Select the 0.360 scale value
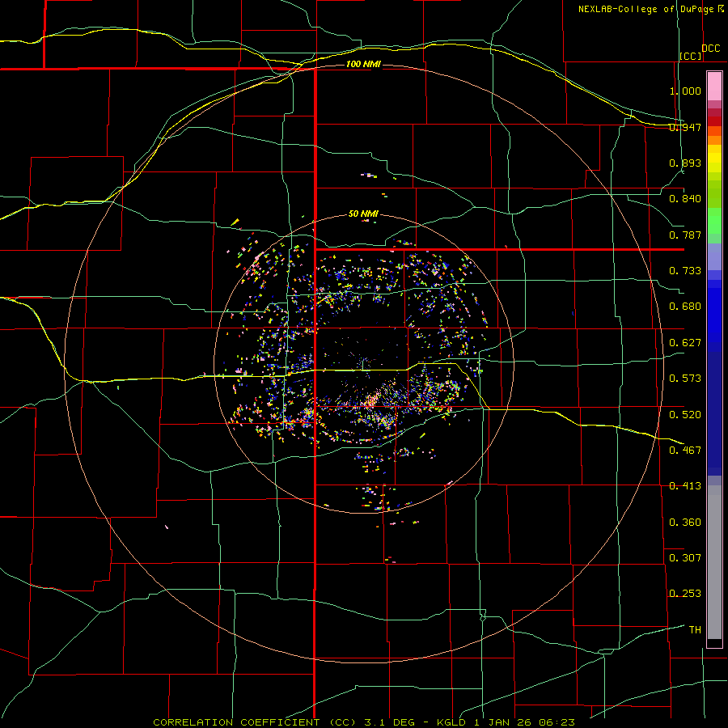This screenshot has width=728, height=728. point(685,523)
